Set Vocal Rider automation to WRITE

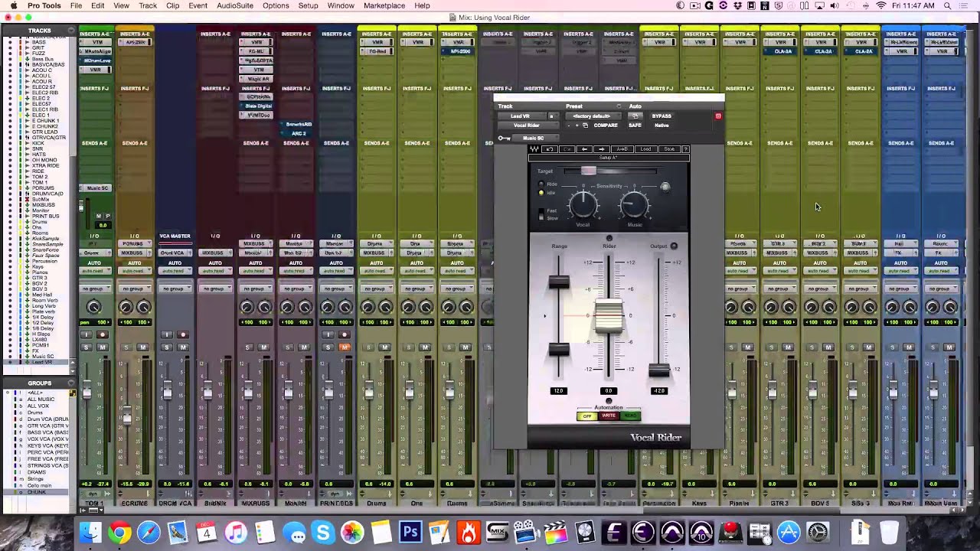point(609,416)
